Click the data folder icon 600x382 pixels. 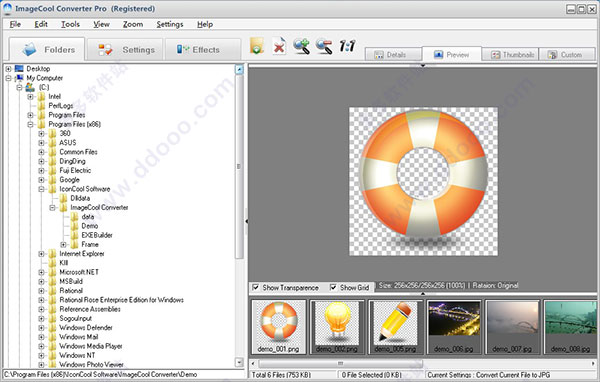click(x=74, y=217)
